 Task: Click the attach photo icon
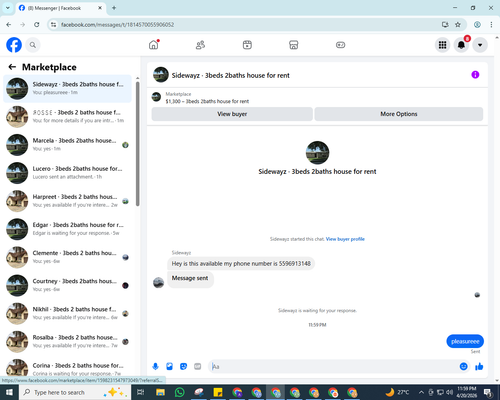click(169, 367)
